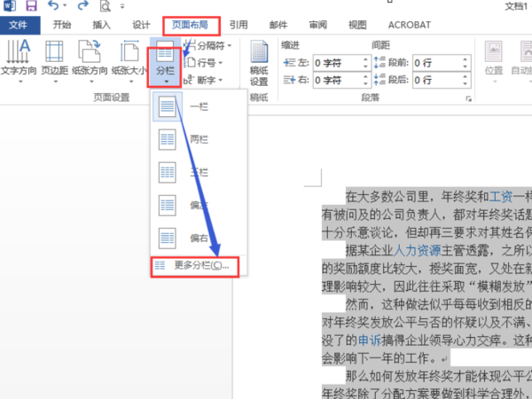Open the 行号 line numbers dropdown

pyautogui.click(x=204, y=63)
